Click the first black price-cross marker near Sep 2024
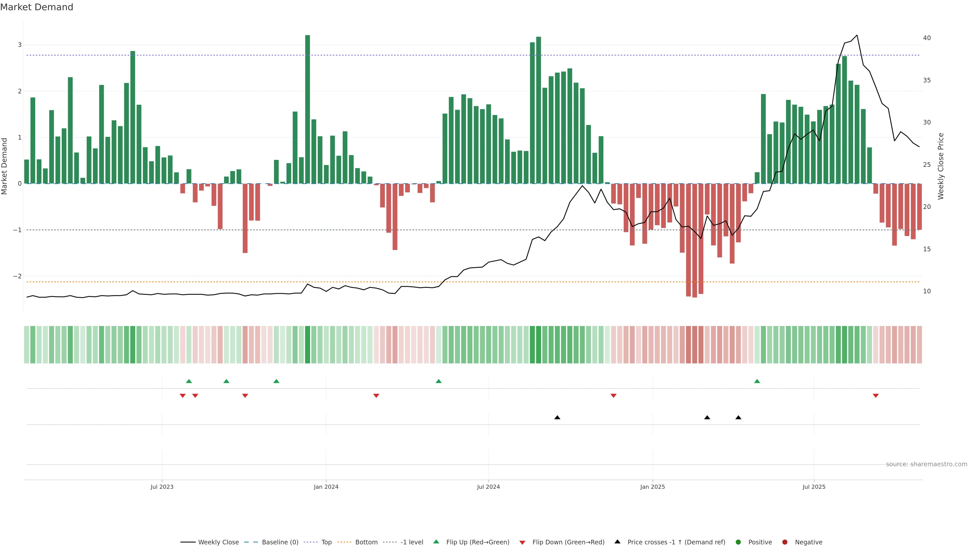 click(x=557, y=418)
